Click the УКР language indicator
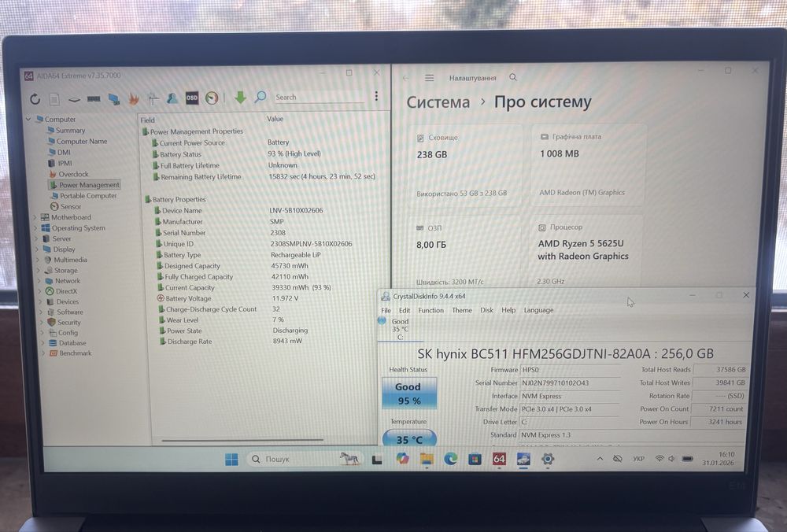The image size is (787, 532). (638, 459)
